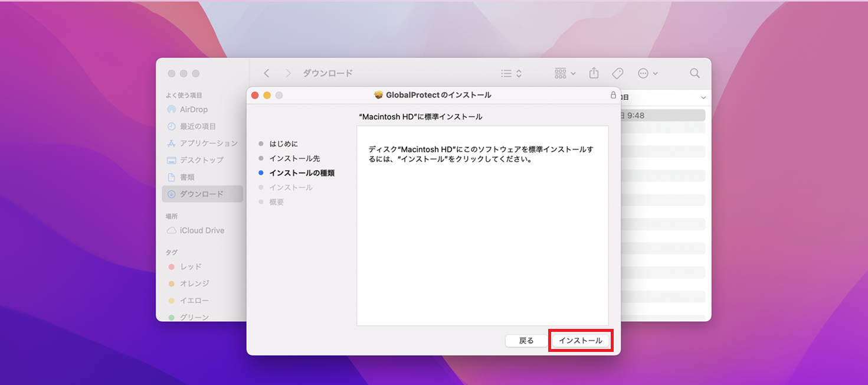Select the 概要 step in the installer sidebar
The image size is (868, 385).
pyautogui.click(x=277, y=202)
